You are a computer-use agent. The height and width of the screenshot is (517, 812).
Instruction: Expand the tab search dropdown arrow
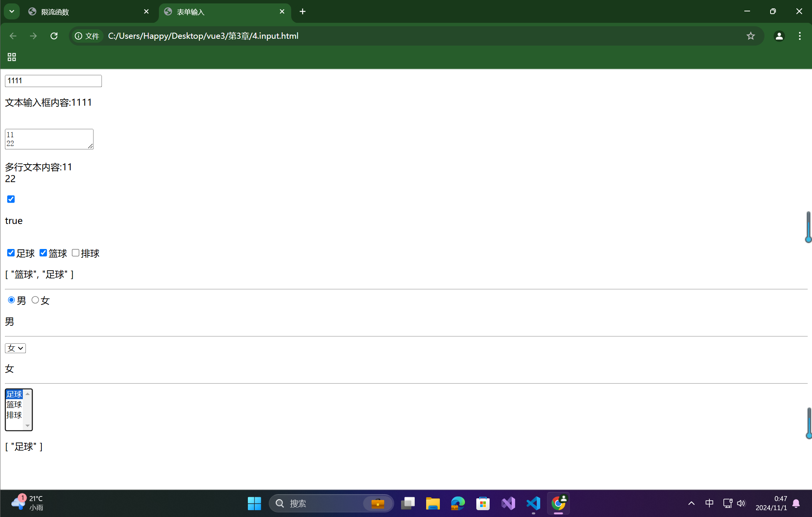coord(12,11)
